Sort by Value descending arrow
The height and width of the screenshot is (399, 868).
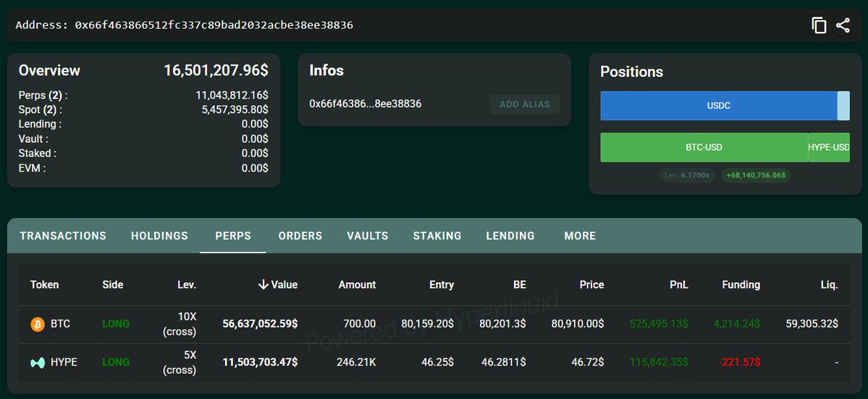264,285
